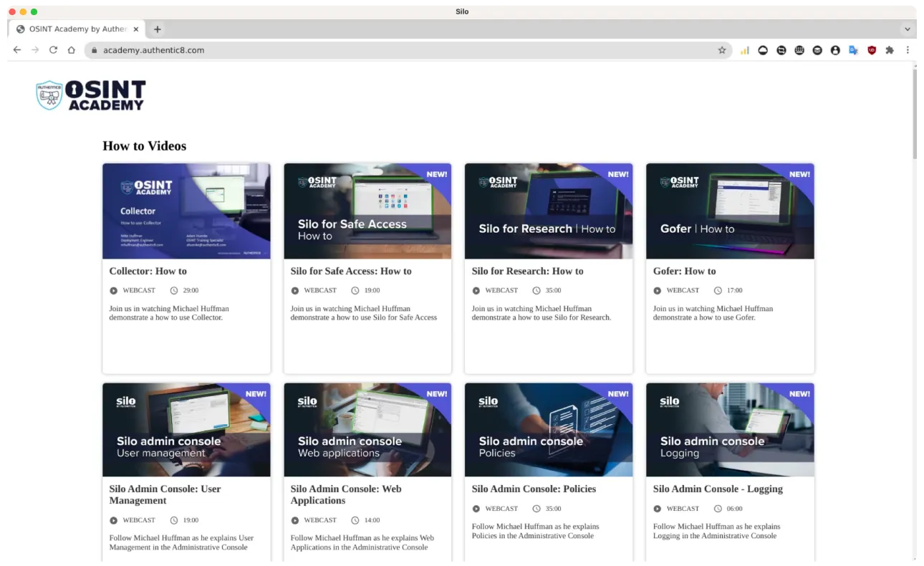The height and width of the screenshot is (566, 924).
Task: Click the 'Collector: How to' title
Action: pyautogui.click(x=148, y=271)
